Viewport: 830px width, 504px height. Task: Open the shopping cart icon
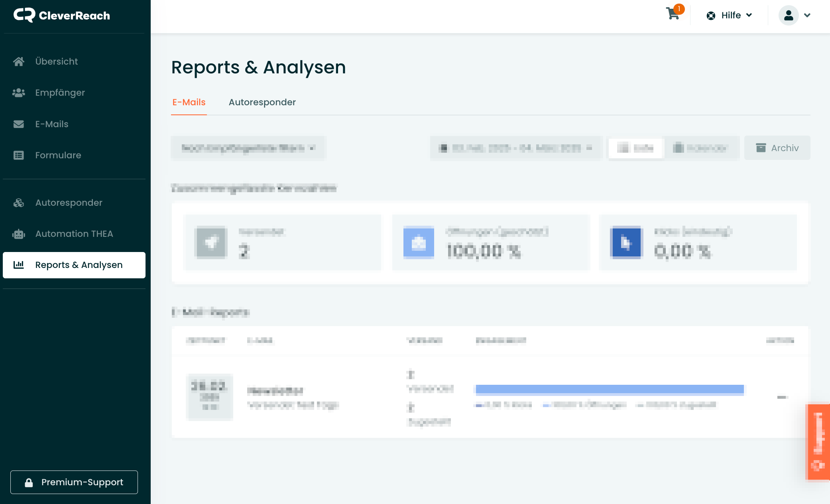[673, 14]
